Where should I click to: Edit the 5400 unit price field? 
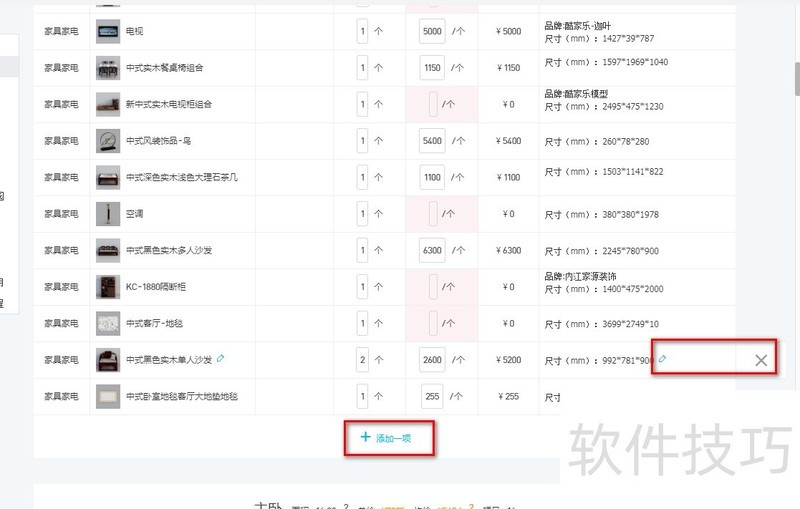pyautogui.click(x=432, y=141)
